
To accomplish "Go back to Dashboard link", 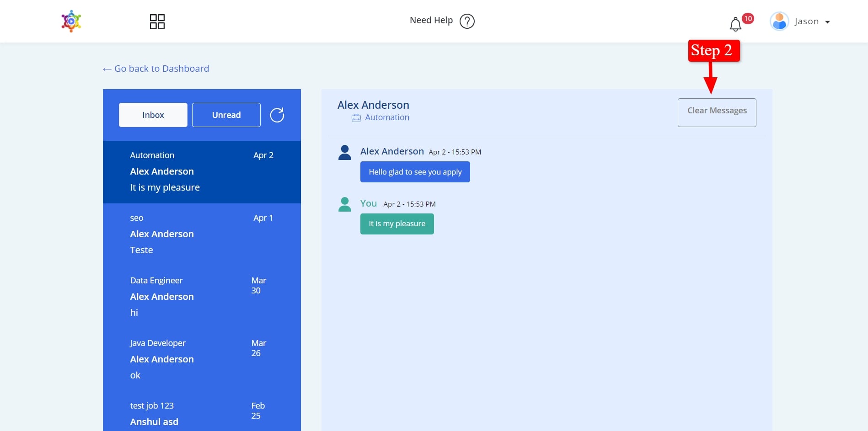I will pyautogui.click(x=156, y=69).
